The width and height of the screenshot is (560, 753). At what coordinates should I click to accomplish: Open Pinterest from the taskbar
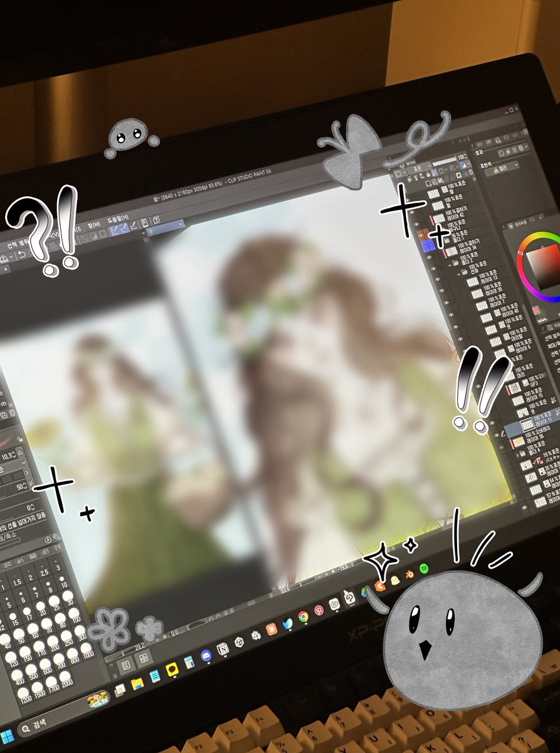coord(319,611)
